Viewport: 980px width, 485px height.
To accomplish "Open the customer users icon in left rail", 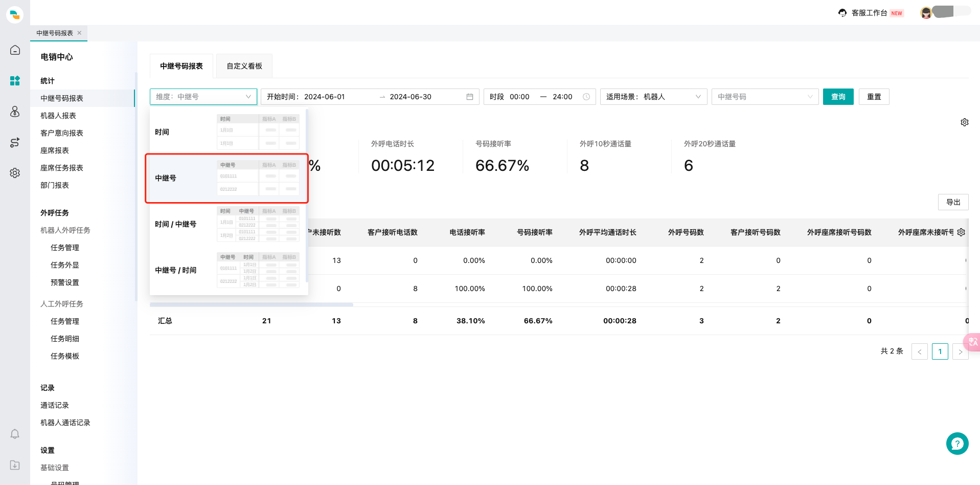I will tap(15, 112).
